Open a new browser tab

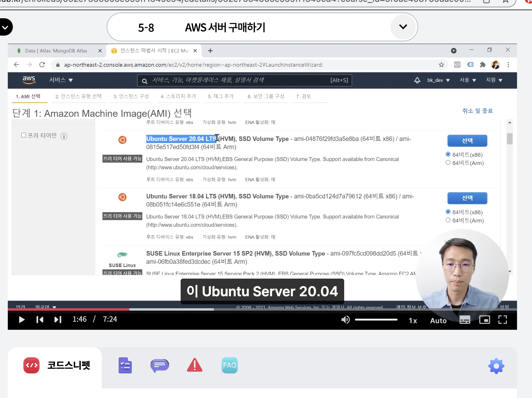(210, 51)
